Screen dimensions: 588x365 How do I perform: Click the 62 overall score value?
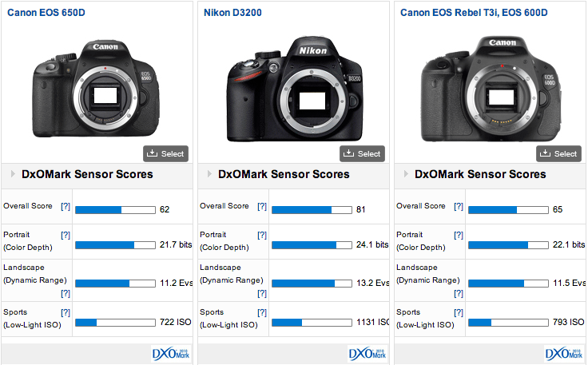click(165, 209)
